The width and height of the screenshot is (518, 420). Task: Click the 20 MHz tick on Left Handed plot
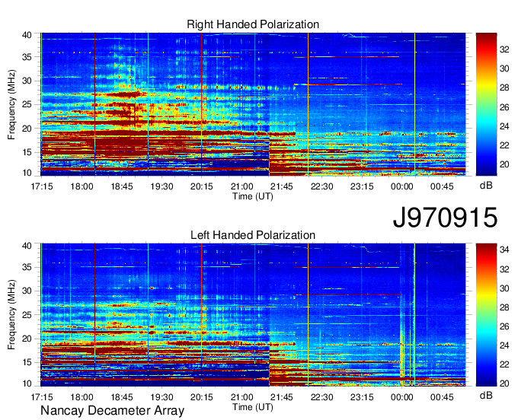[x=27, y=339]
